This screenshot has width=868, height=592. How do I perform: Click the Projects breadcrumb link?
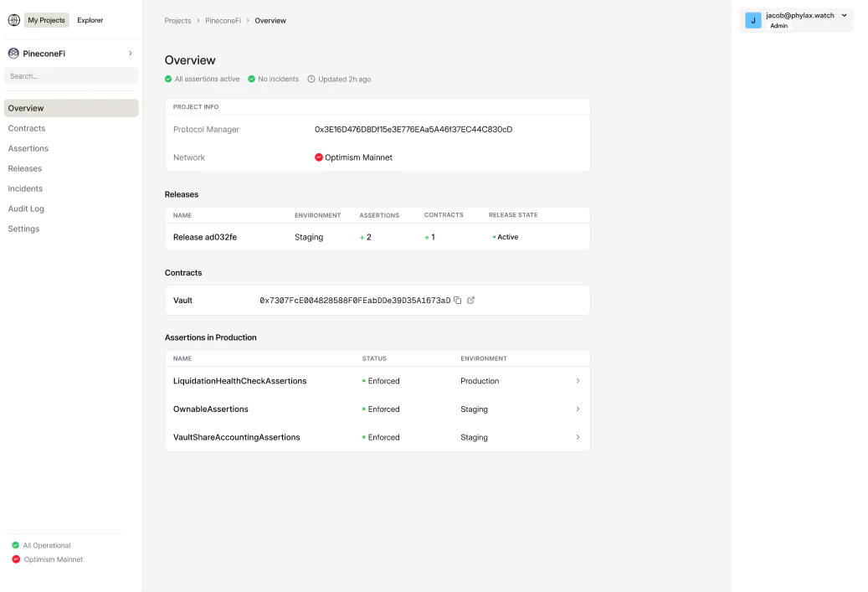pos(177,20)
